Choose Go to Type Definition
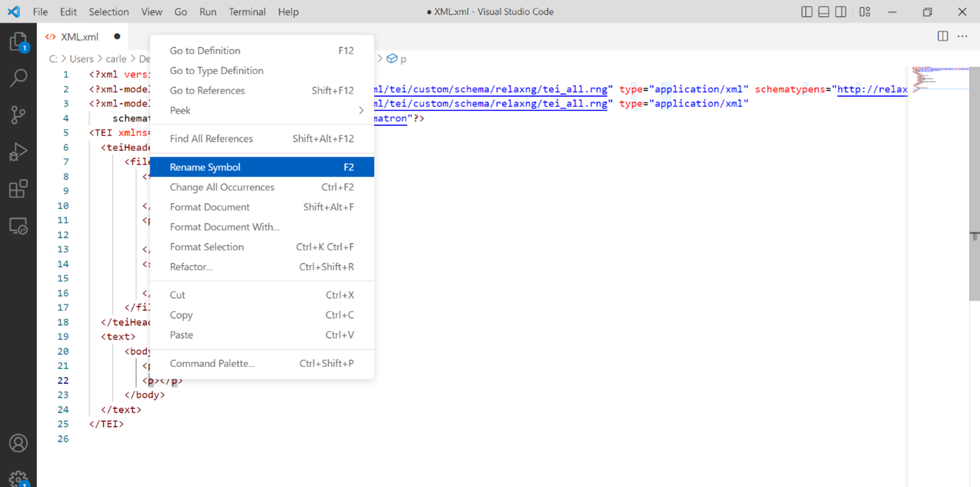Image resolution: width=980 pixels, height=487 pixels. (262, 70)
